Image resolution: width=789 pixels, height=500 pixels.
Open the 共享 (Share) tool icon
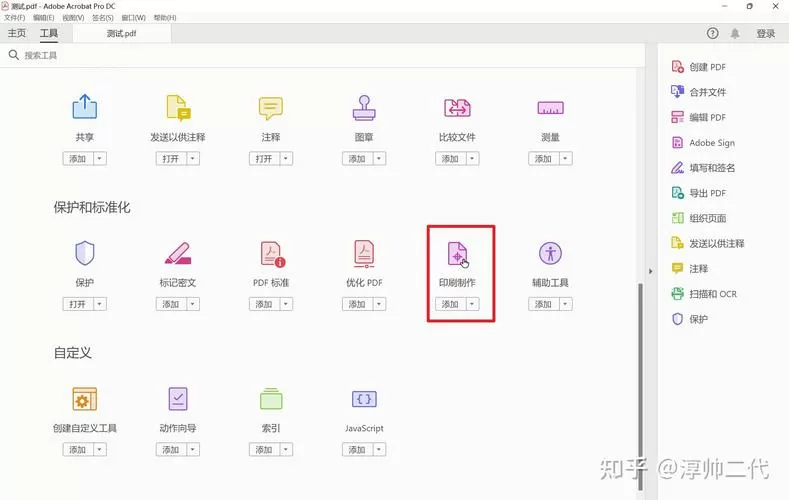click(x=85, y=107)
